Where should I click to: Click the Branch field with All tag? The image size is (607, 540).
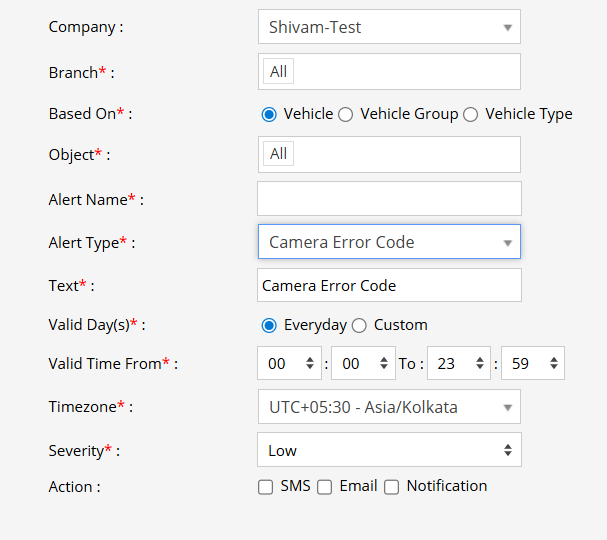coord(388,72)
